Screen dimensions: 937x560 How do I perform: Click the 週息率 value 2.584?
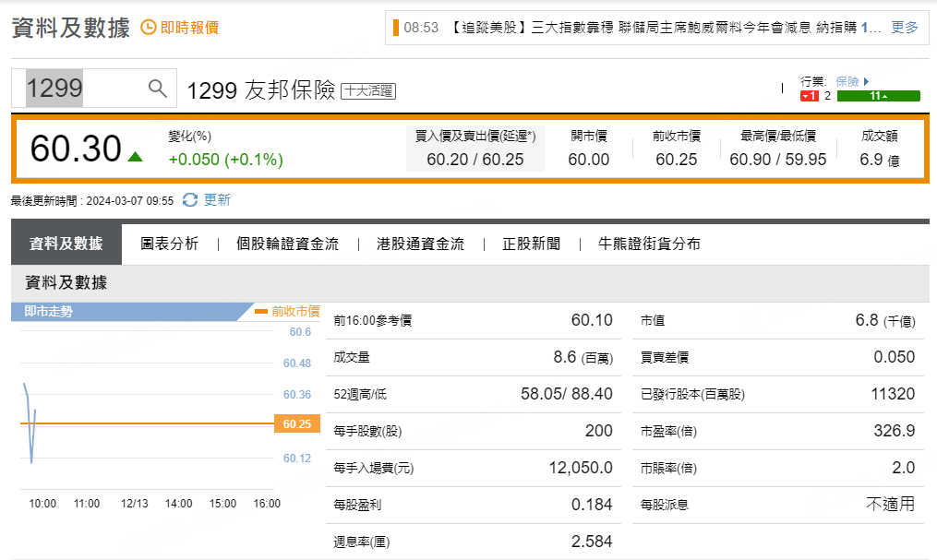tap(592, 542)
